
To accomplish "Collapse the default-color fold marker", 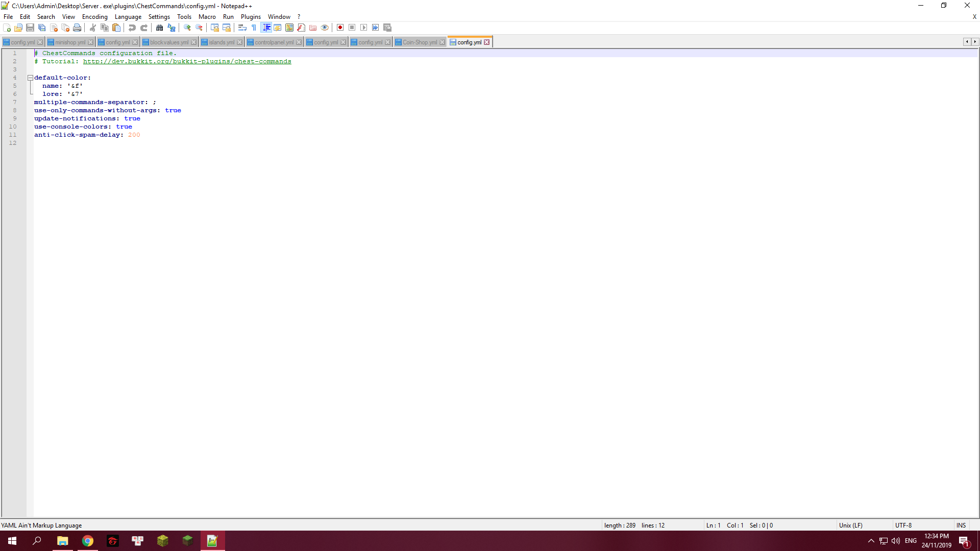I will (x=30, y=78).
